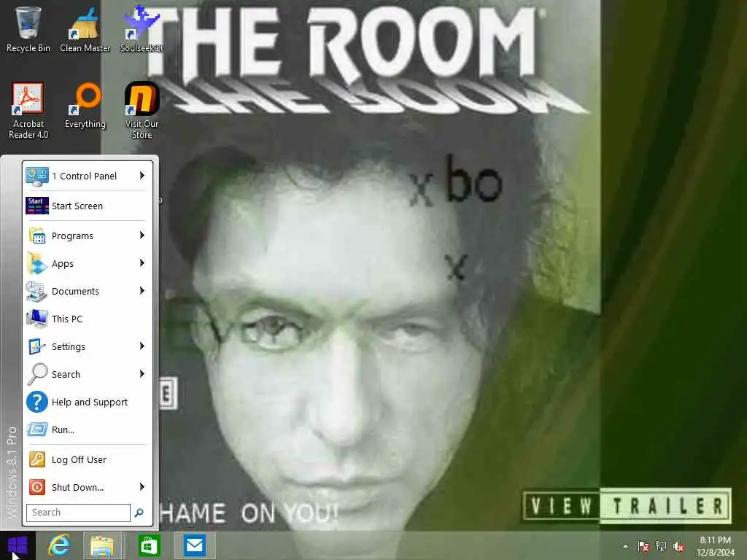
Task: Click the This PC label
Action: click(x=66, y=319)
